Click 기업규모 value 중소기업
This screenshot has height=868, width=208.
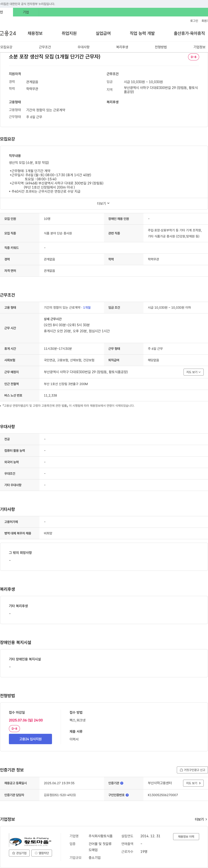click(94, 858)
